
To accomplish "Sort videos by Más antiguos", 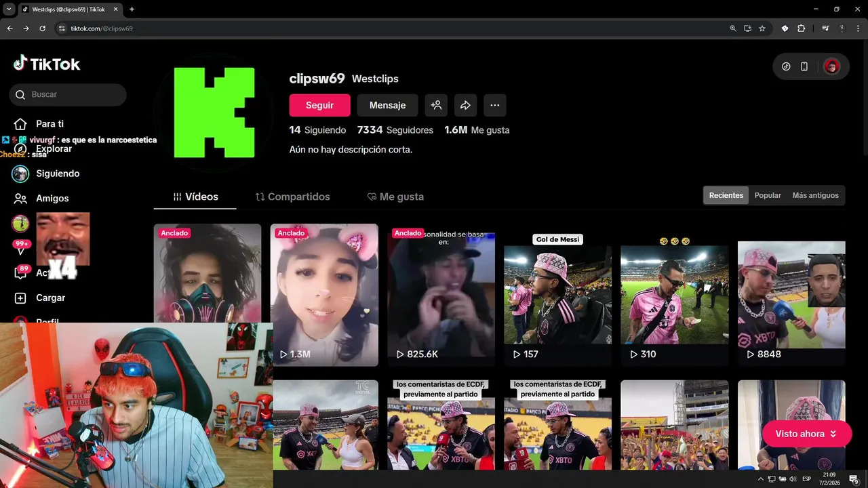I will (815, 195).
